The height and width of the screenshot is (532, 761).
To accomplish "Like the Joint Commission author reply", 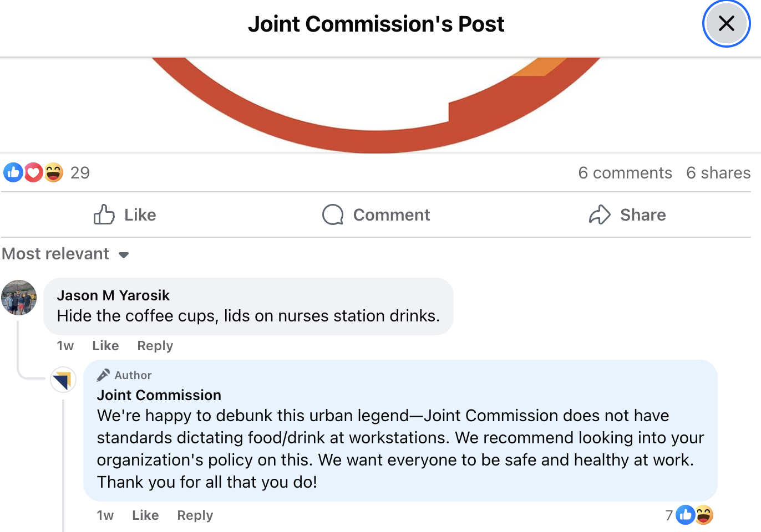I will (145, 515).
